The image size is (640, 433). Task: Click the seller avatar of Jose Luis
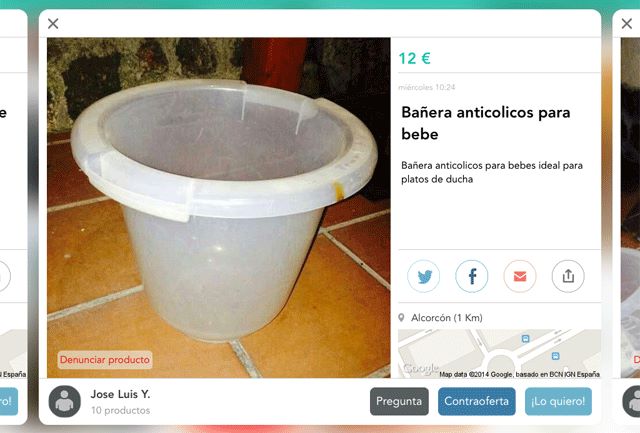[64, 402]
